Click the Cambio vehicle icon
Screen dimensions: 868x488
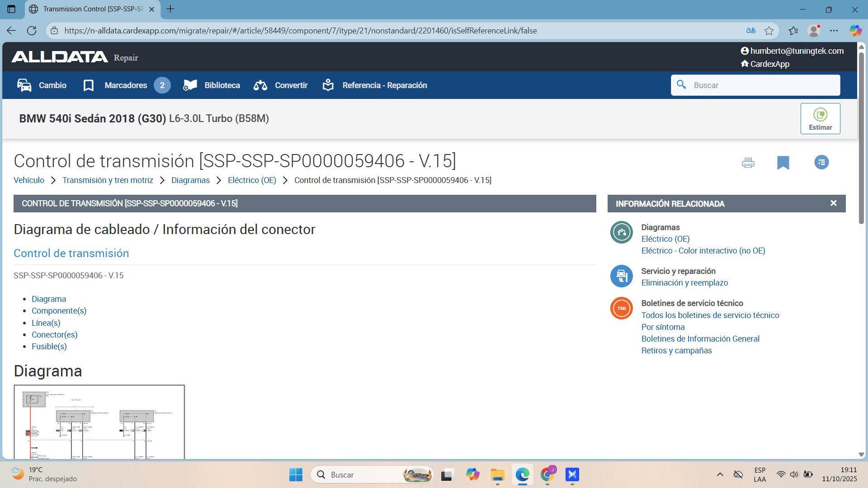(24, 85)
